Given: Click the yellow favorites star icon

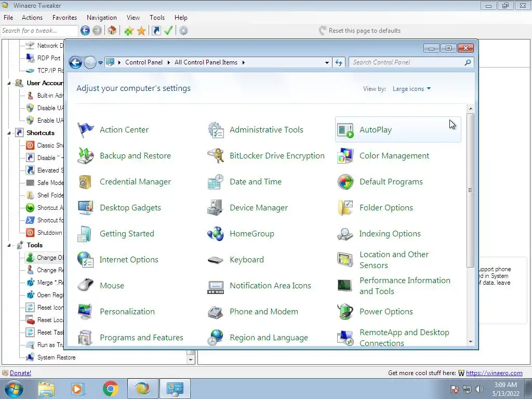Looking at the screenshot, I should tap(141, 31).
